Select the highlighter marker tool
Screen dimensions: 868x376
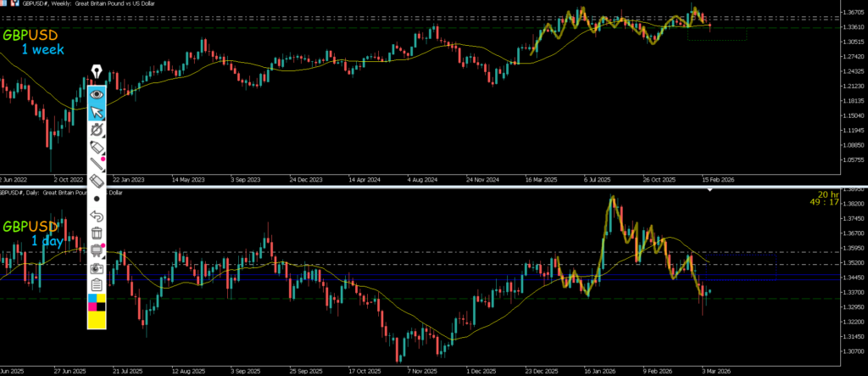(97, 147)
